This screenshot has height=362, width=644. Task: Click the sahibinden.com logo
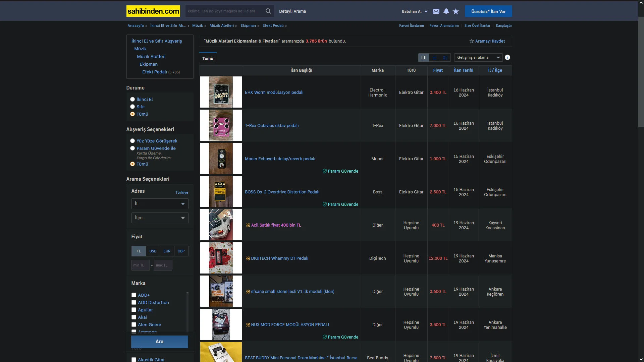coord(153,11)
